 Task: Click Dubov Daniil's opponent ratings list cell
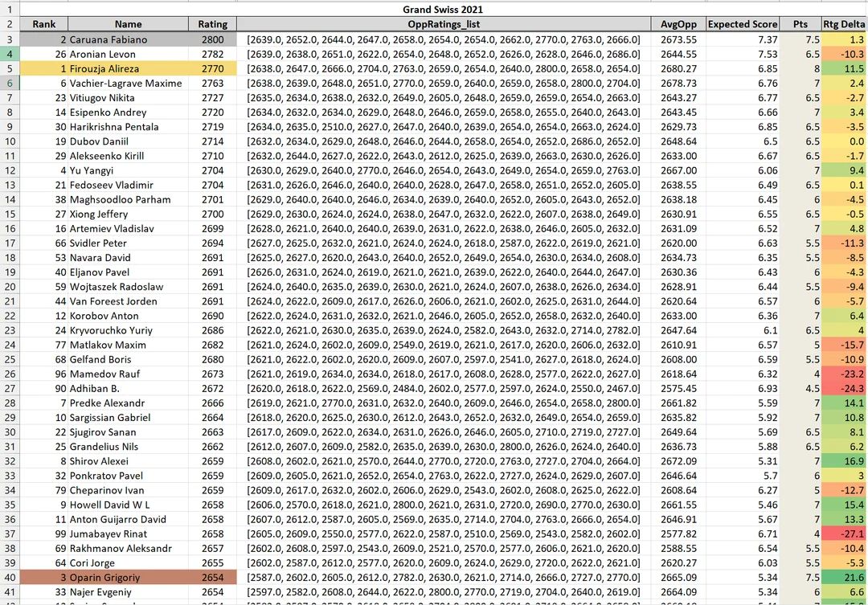coord(443,141)
